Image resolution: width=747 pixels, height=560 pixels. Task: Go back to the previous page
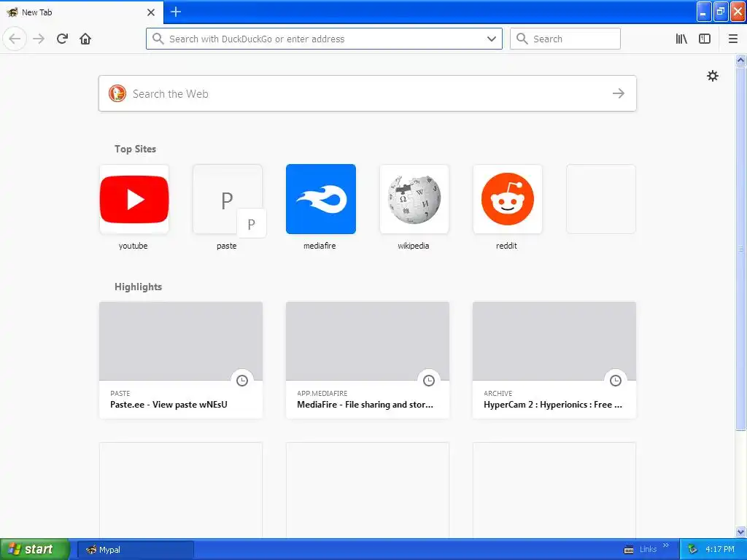click(x=15, y=39)
